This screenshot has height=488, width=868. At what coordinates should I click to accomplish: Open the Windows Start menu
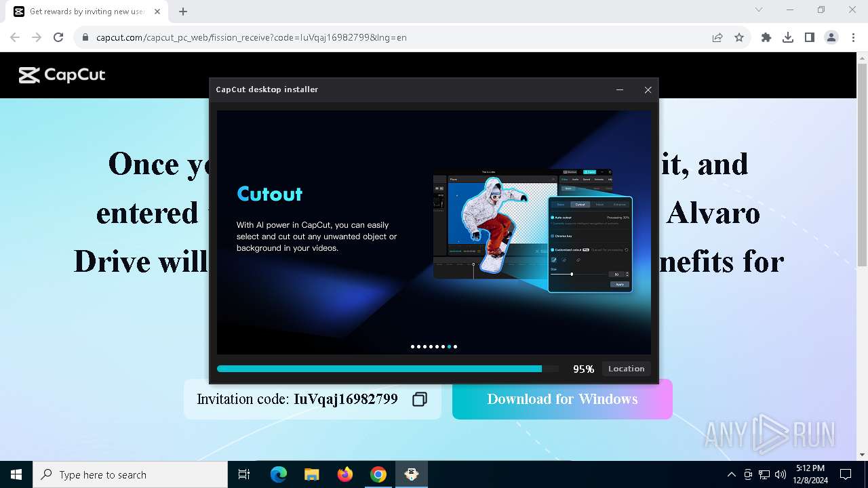point(16,474)
